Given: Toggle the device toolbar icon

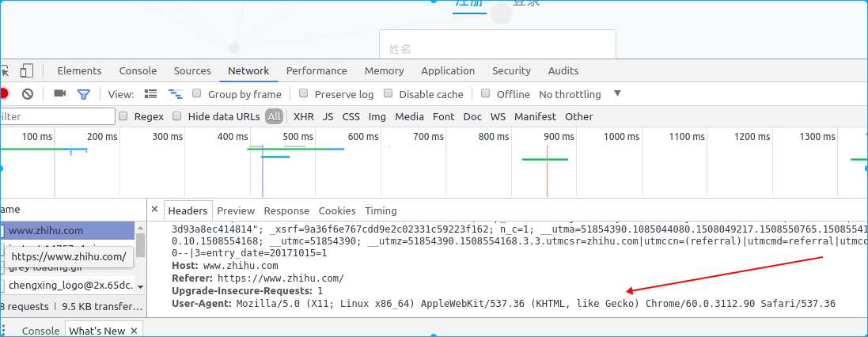Looking at the screenshot, I should (x=26, y=71).
